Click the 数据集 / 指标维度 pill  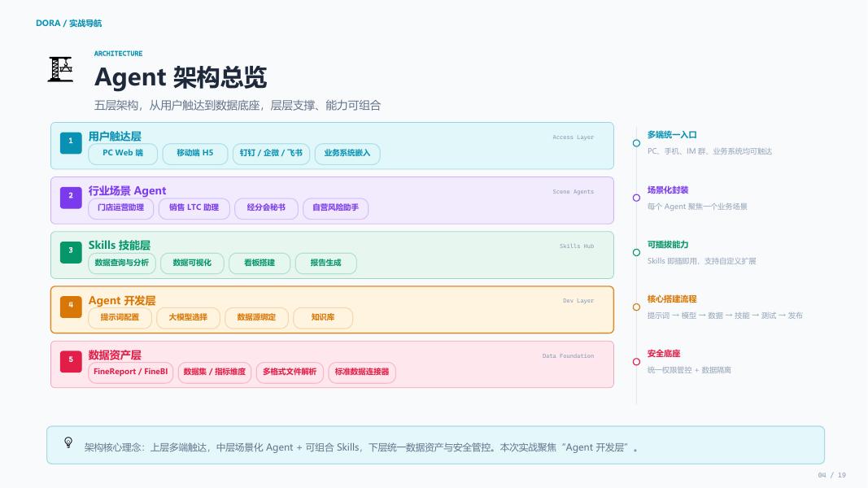(214, 372)
